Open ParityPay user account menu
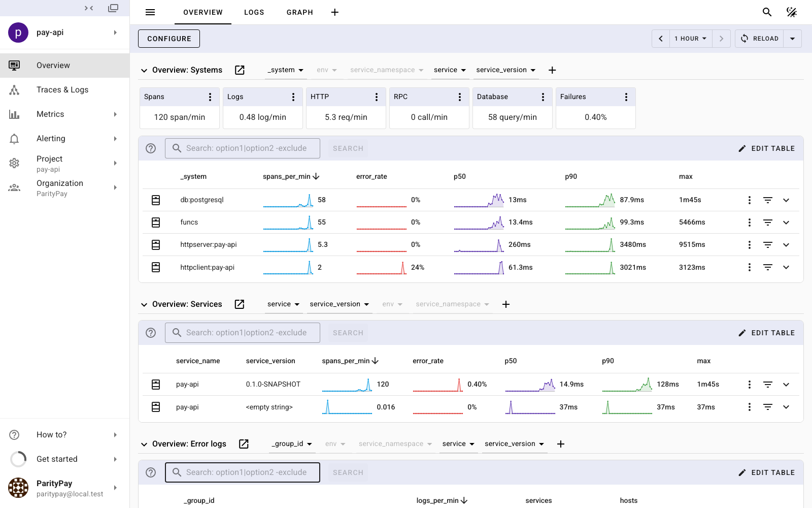The width and height of the screenshot is (812, 508). pyautogui.click(x=65, y=488)
